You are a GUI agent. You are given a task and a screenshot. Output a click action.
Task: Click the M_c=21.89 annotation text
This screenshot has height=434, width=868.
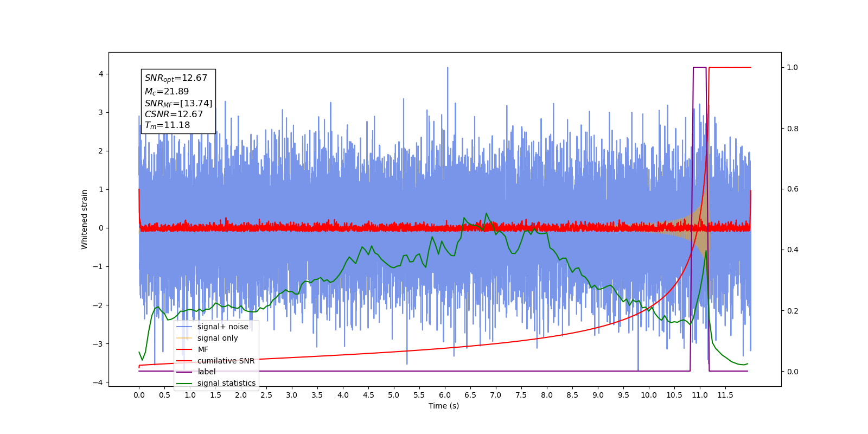point(167,92)
